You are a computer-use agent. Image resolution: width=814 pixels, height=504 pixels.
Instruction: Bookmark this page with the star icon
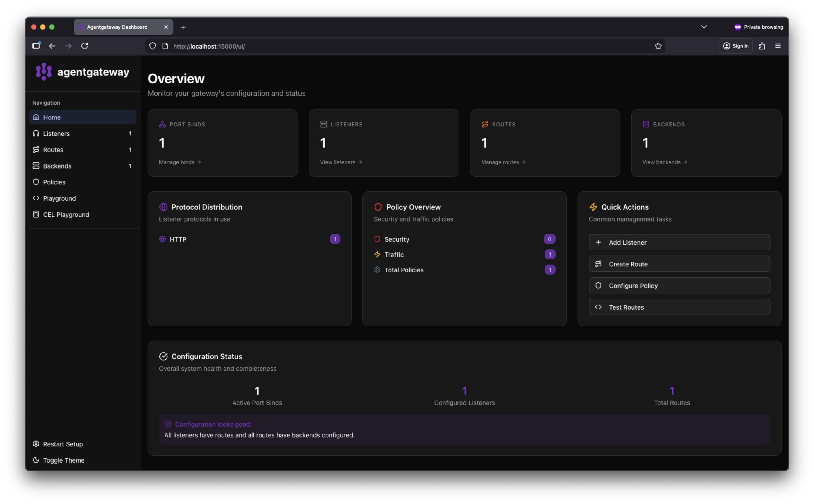(x=658, y=46)
